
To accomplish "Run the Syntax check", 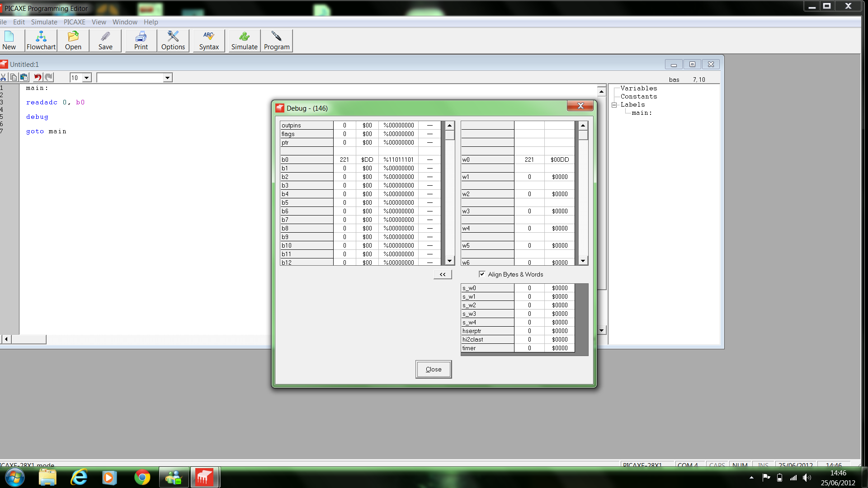I will tap(209, 41).
